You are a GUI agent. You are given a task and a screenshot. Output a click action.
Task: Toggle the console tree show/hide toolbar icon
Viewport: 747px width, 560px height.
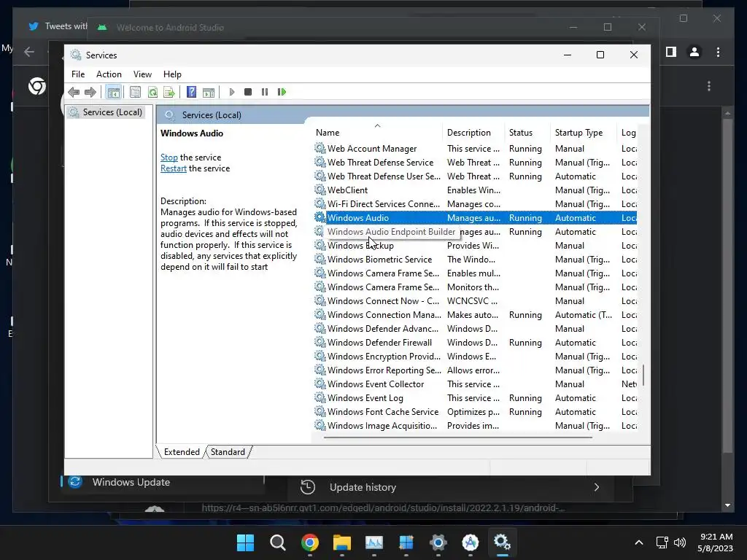[113, 92]
